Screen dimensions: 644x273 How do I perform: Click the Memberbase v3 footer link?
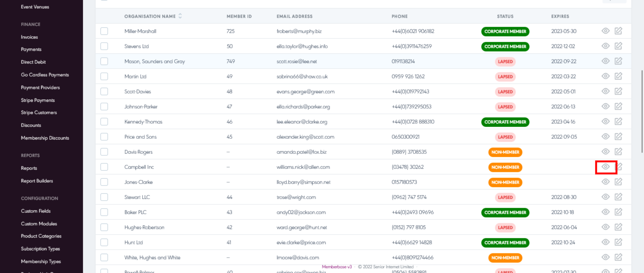pyautogui.click(x=336, y=267)
